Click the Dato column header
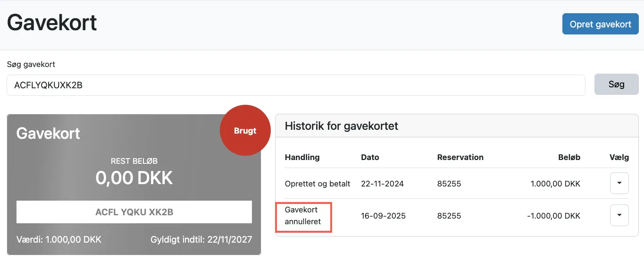The width and height of the screenshot is (644, 262). (370, 157)
